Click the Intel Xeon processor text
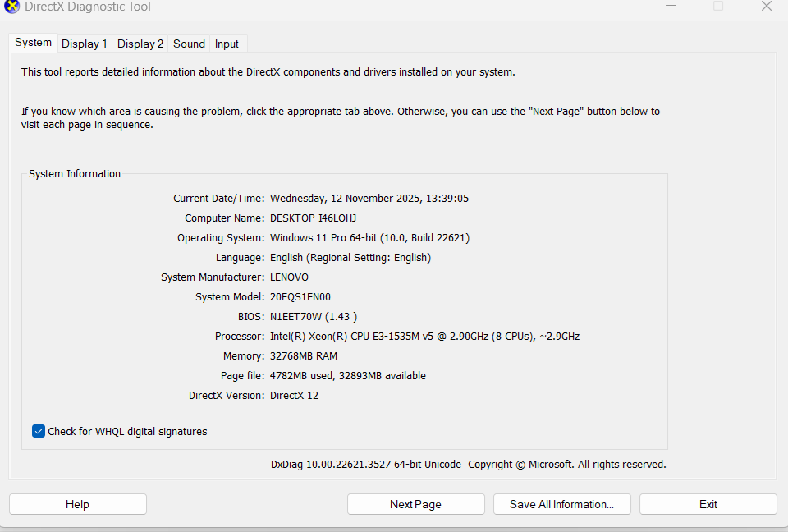Image resolution: width=788 pixels, height=532 pixels. click(x=424, y=337)
